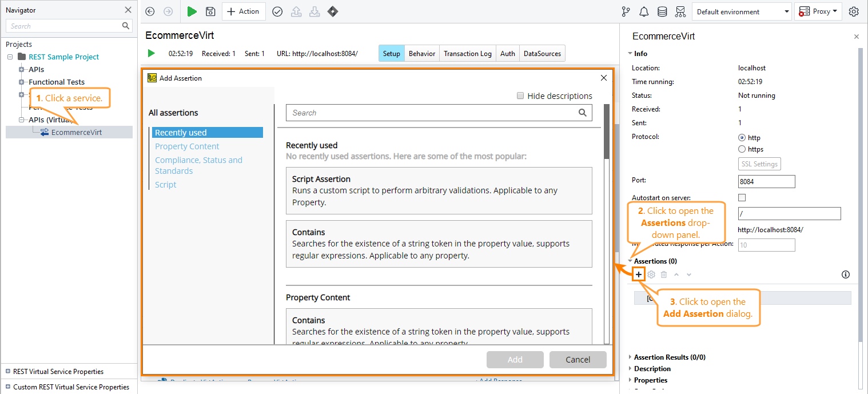Click the Search field in the Add Assertion dialog

(435, 113)
